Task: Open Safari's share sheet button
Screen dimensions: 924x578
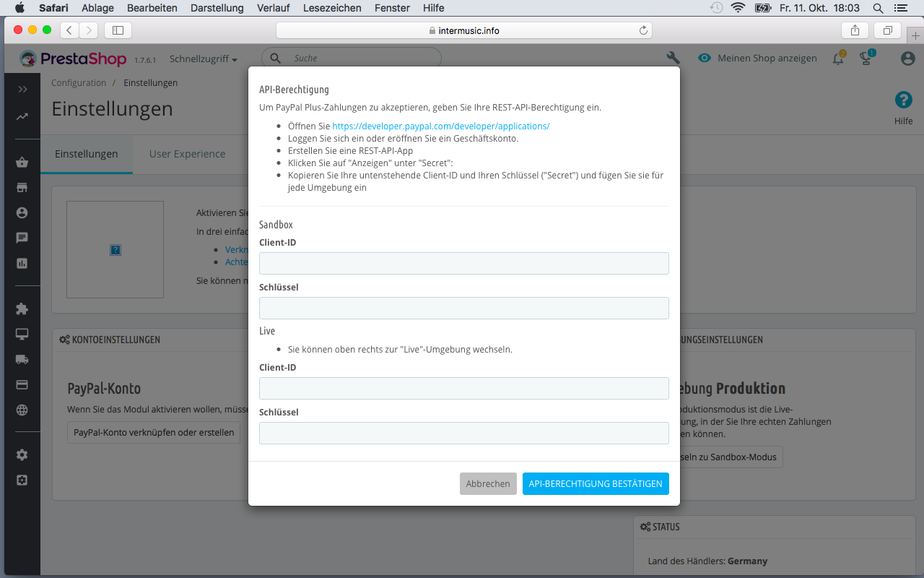Action: (x=855, y=30)
